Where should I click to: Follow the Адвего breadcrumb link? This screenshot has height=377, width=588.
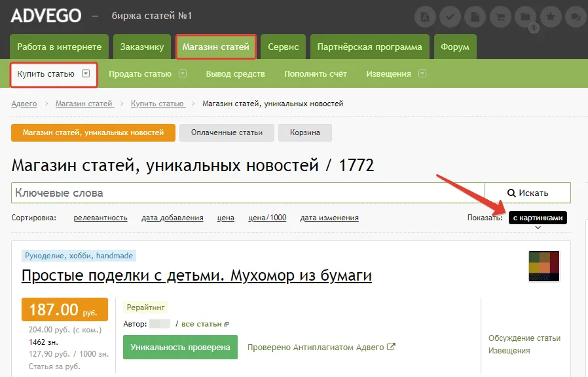24,104
